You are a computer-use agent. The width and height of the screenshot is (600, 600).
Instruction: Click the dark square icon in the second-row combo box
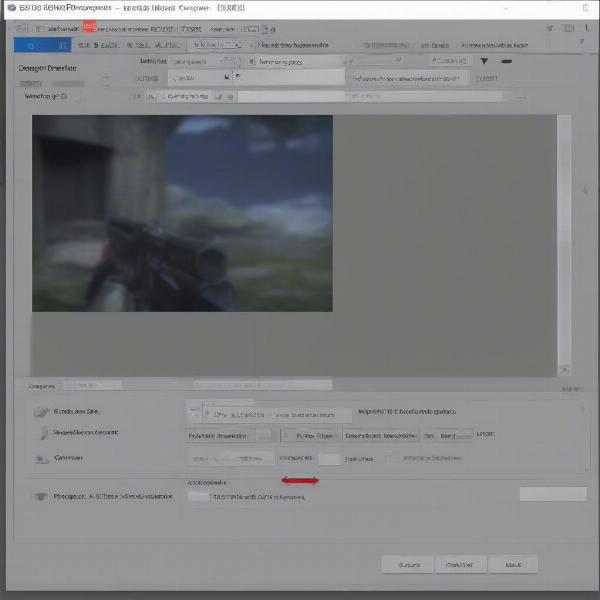point(227,77)
